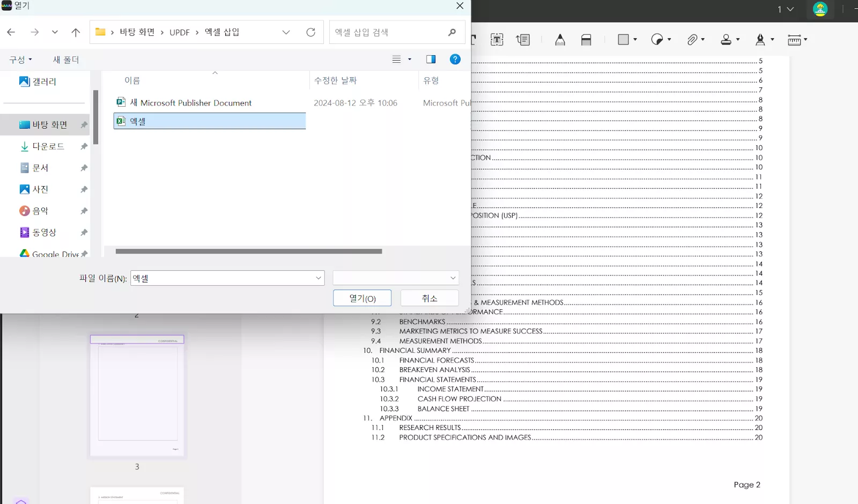Open the UPDF user account avatar
The width and height of the screenshot is (858, 504).
pyautogui.click(x=820, y=9)
